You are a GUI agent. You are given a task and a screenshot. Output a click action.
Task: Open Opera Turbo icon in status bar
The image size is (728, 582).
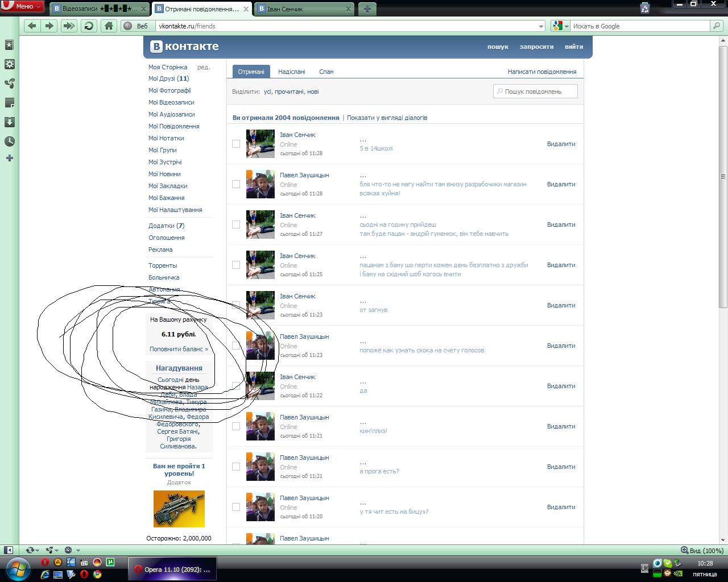pyautogui.click(x=68, y=550)
